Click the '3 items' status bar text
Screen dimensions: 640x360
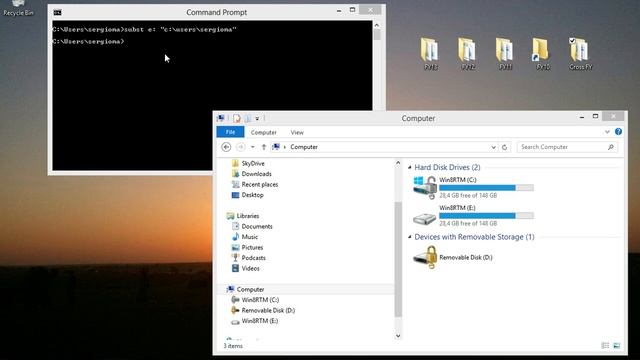point(233,346)
